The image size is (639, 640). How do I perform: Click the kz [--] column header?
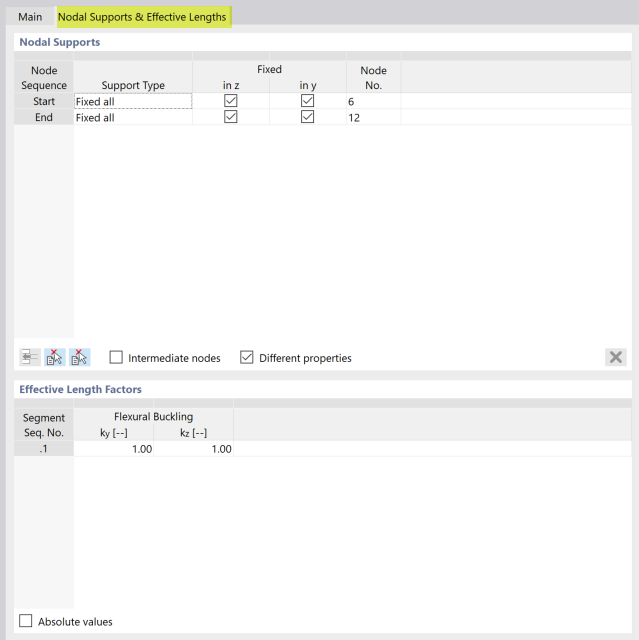(193, 433)
